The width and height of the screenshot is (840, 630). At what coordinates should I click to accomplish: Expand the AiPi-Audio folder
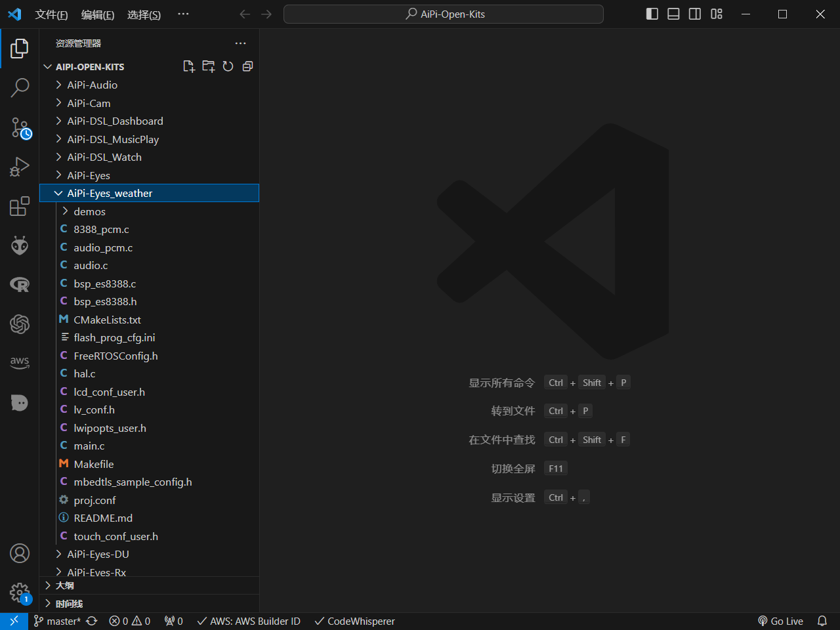tap(150, 85)
